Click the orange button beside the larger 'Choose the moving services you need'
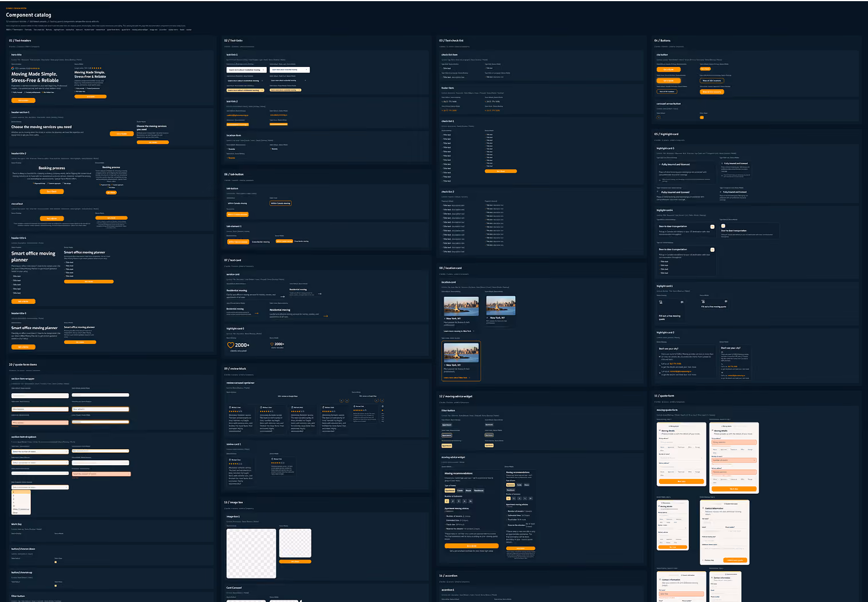Screen dimensions: 868x602 pyautogui.click(x=121, y=134)
